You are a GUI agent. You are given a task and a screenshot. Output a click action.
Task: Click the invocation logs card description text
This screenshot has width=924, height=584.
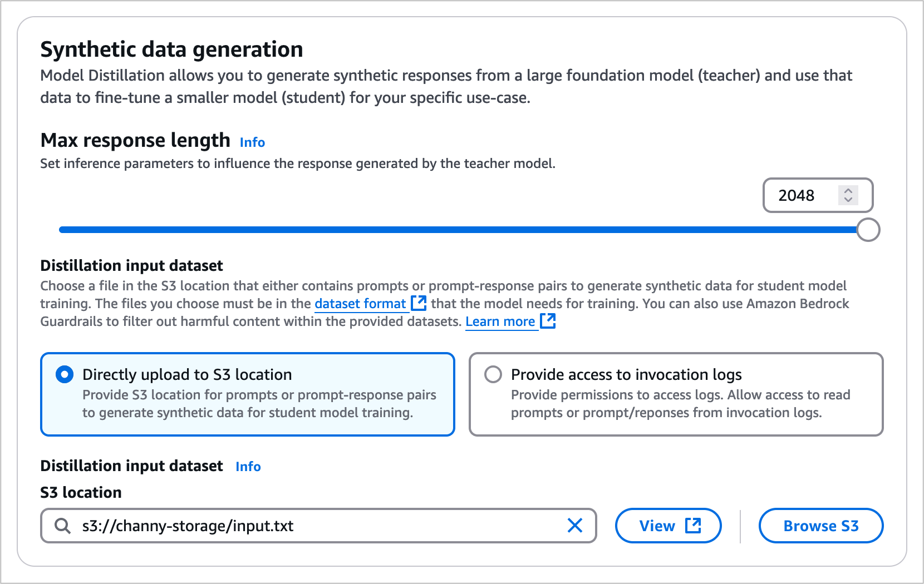680,404
